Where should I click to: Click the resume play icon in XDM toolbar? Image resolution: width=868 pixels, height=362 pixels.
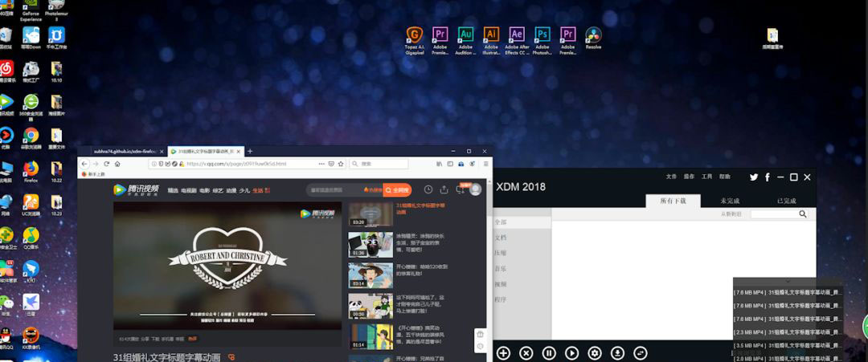(572, 353)
